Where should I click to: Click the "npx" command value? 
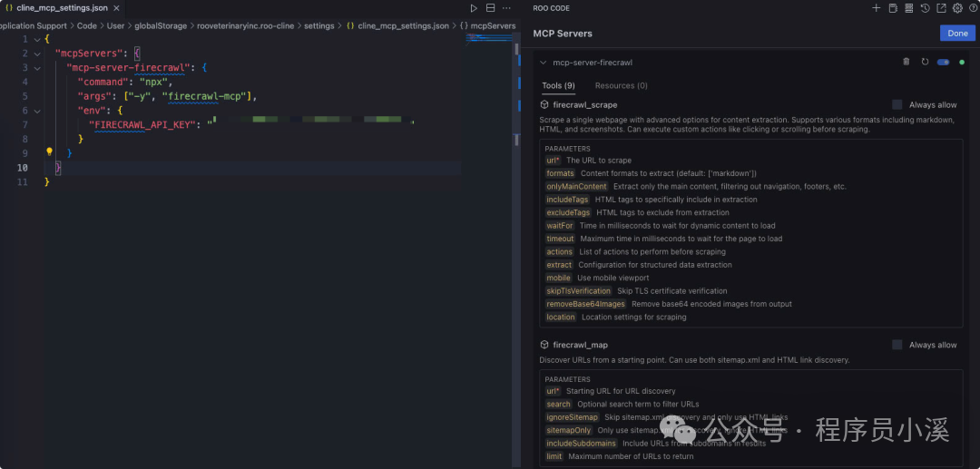point(154,82)
